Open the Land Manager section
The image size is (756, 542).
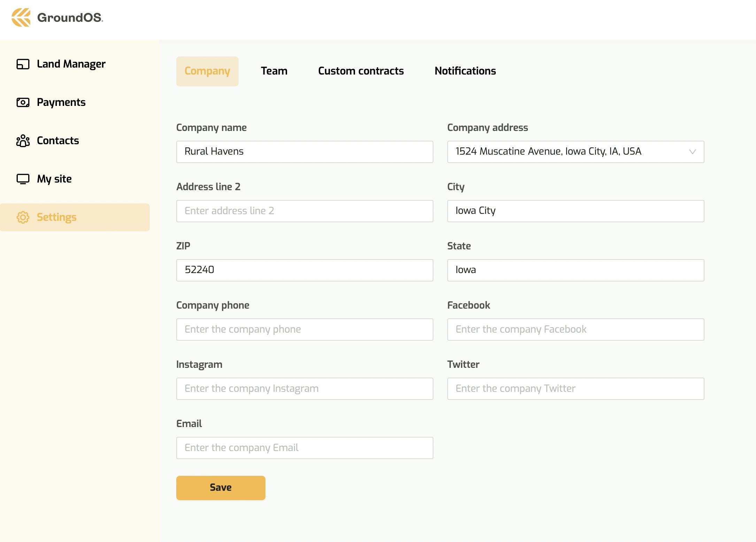coord(71,63)
